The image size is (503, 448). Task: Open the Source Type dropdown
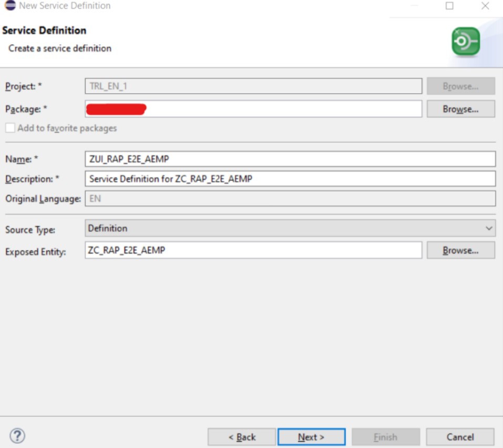tap(290, 228)
